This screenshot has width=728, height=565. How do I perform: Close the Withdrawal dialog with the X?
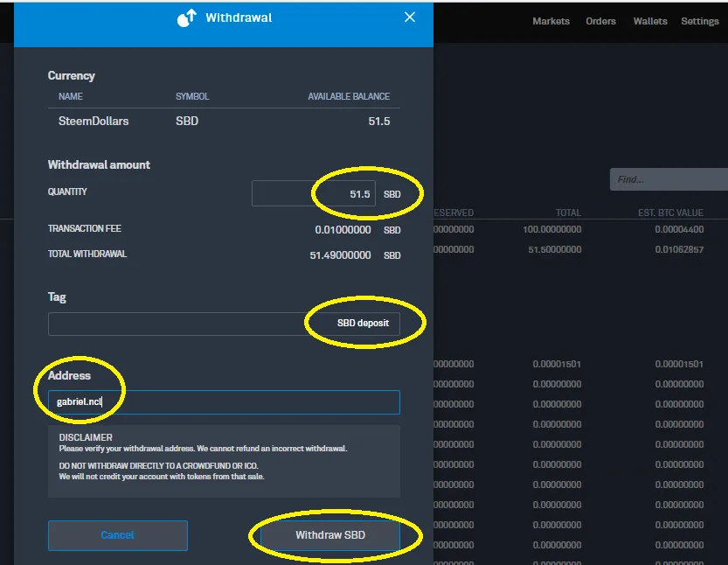410,17
